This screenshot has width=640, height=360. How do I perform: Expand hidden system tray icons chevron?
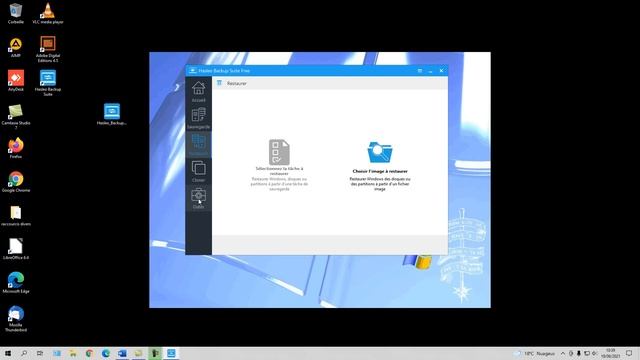point(562,353)
